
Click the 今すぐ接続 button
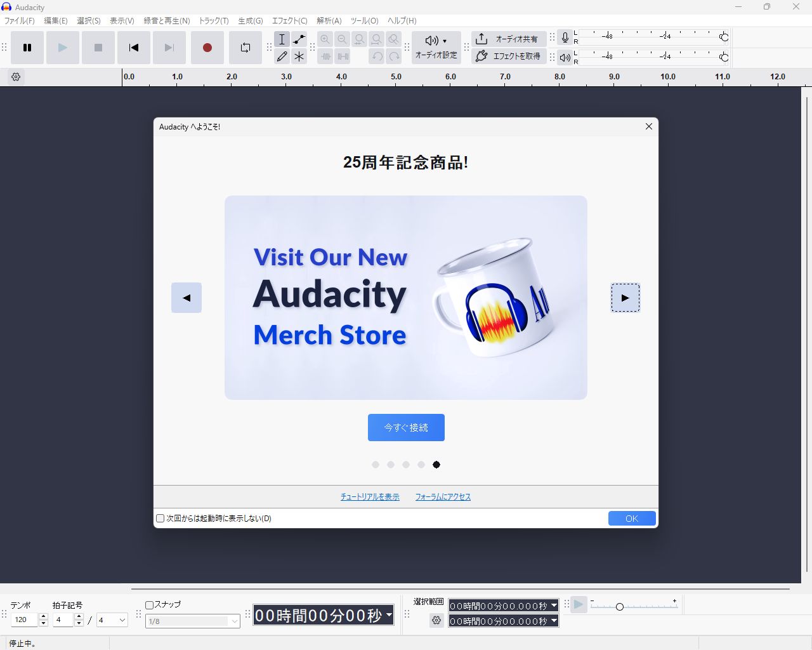[406, 428]
